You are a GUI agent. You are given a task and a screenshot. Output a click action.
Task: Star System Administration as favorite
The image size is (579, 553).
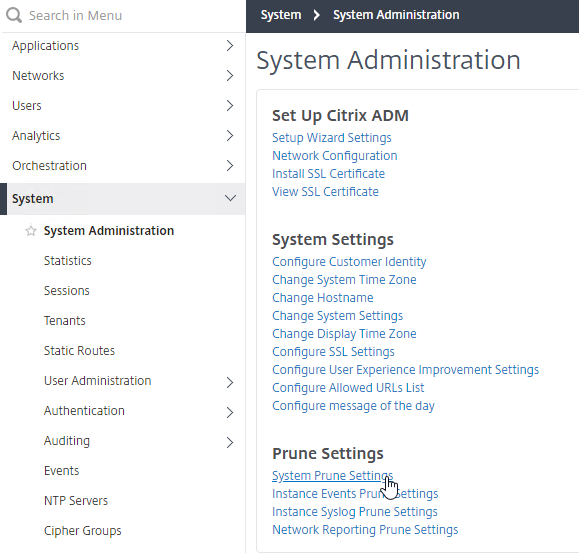pos(31,231)
